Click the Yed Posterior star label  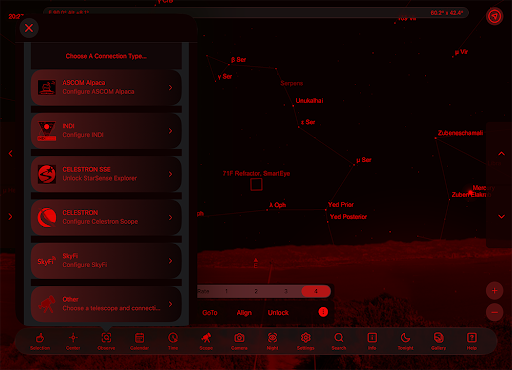(348, 217)
